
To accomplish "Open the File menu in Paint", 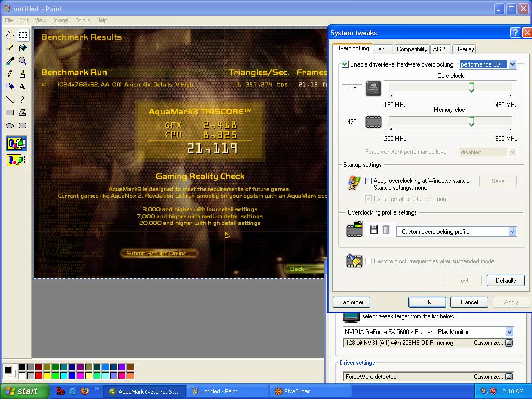I will 9,20.
